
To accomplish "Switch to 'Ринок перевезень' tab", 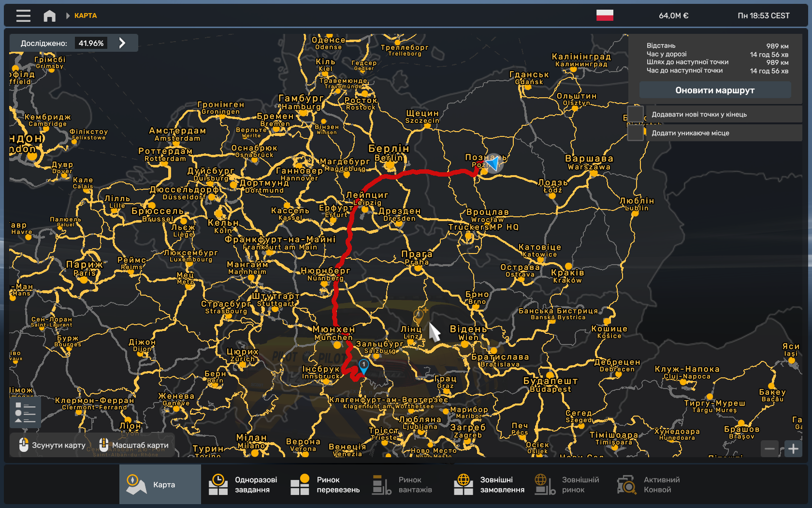I will (325, 485).
